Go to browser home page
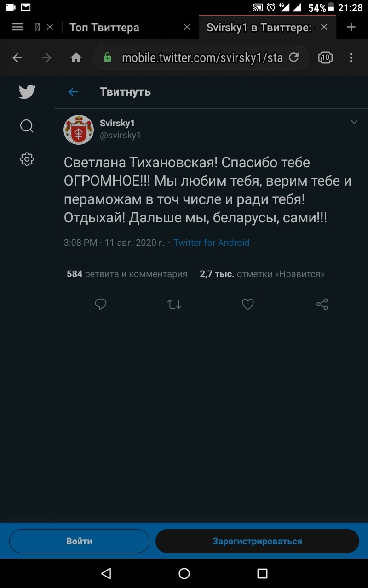Image resolution: width=368 pixels, height=588 pixels. tap(76, 57)
